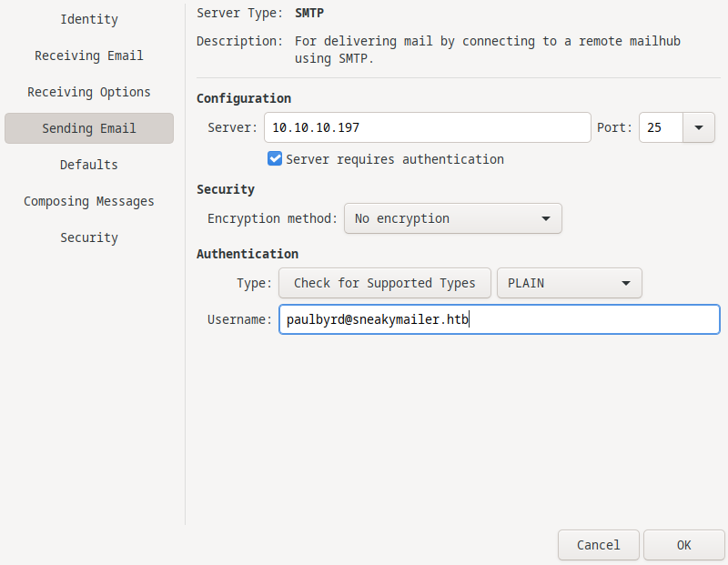This screenshot has width=728, height=565.
Task: Expand the Port dropdown arrow
Action: pyautogui.click(x=699, y=128)
